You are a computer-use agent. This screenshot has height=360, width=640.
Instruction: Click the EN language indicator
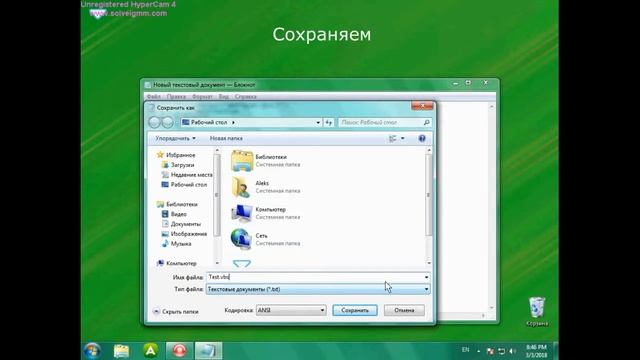tap(465, 350)
